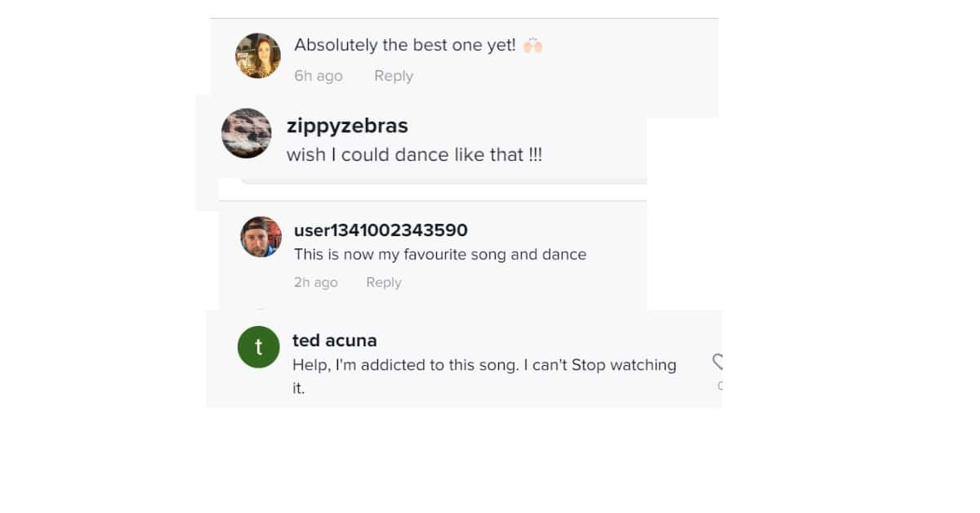The image size is (980, 513).
Task: Select ted acuna's comment about the song
Action: [485, 364]
